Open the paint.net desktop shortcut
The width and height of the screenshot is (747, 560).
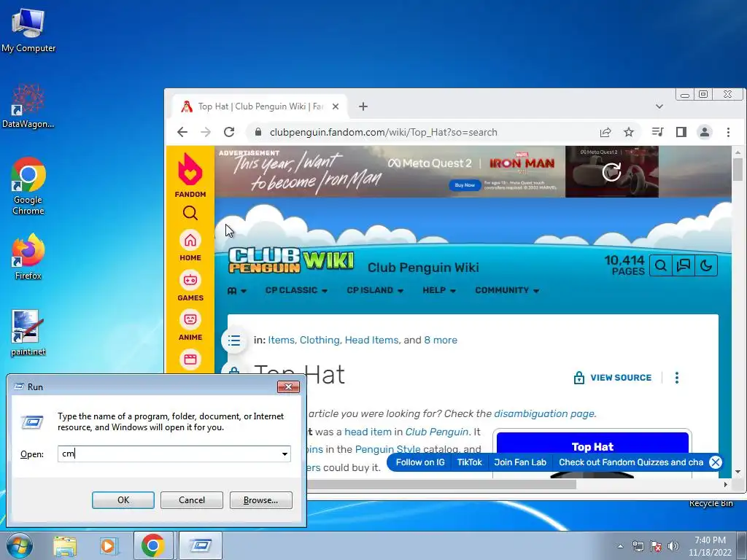[28, 333]
